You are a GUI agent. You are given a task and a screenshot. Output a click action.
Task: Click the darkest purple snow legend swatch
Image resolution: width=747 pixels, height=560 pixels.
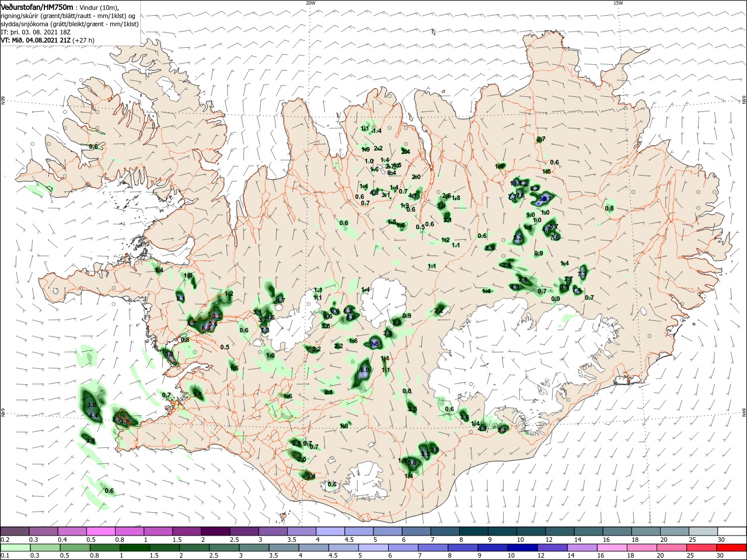click(x=215, y=531)
